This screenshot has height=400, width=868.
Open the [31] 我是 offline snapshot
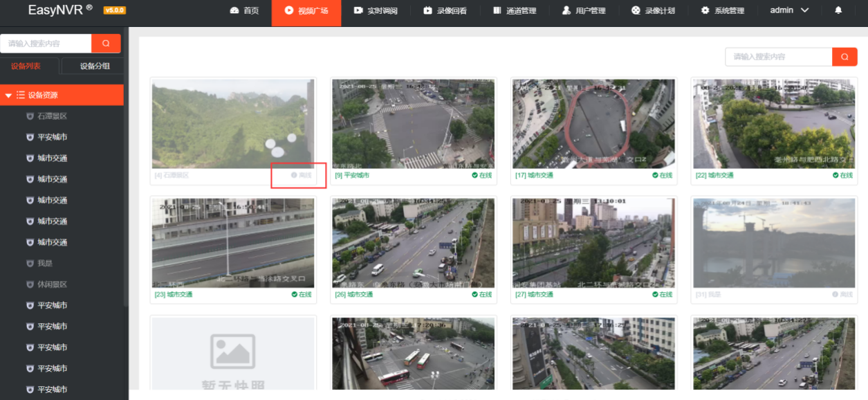coord(774,243)
